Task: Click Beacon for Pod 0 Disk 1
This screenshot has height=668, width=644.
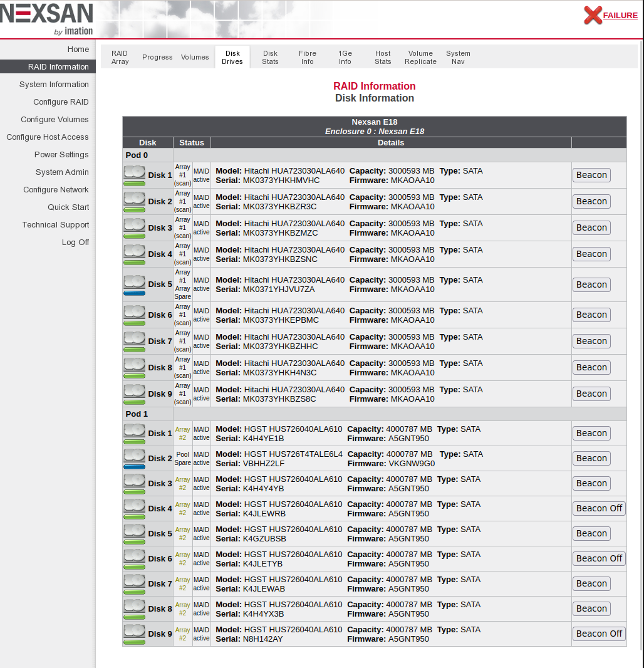Action: coord(591,175)
